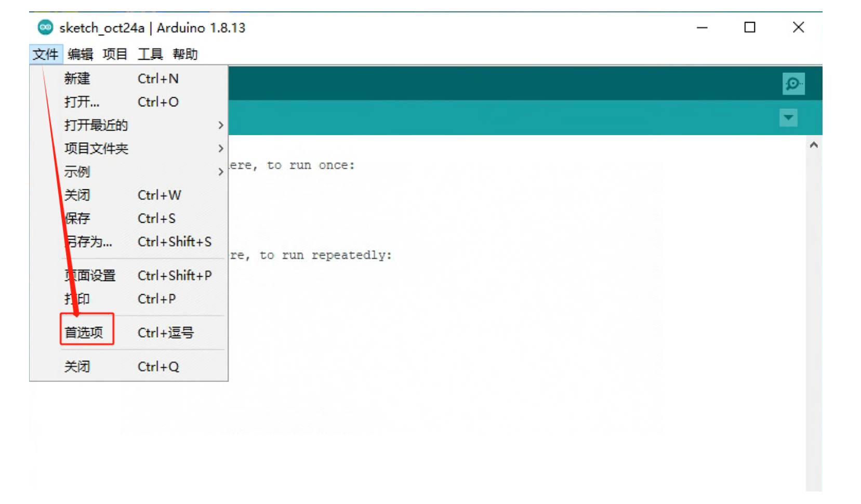Choose 另存为 to save a copy

coord(88,242)
